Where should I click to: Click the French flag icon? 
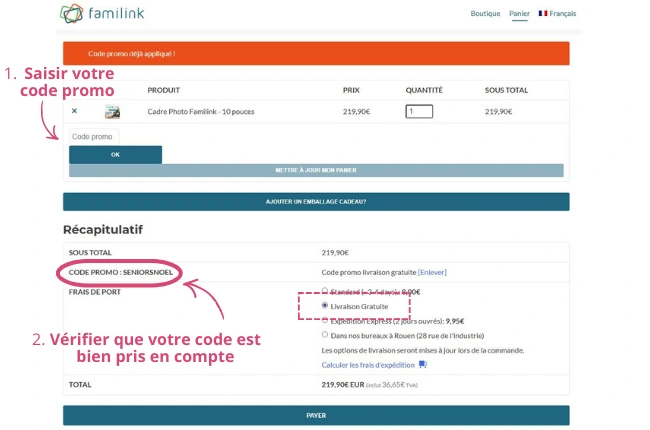coord(543,13)
